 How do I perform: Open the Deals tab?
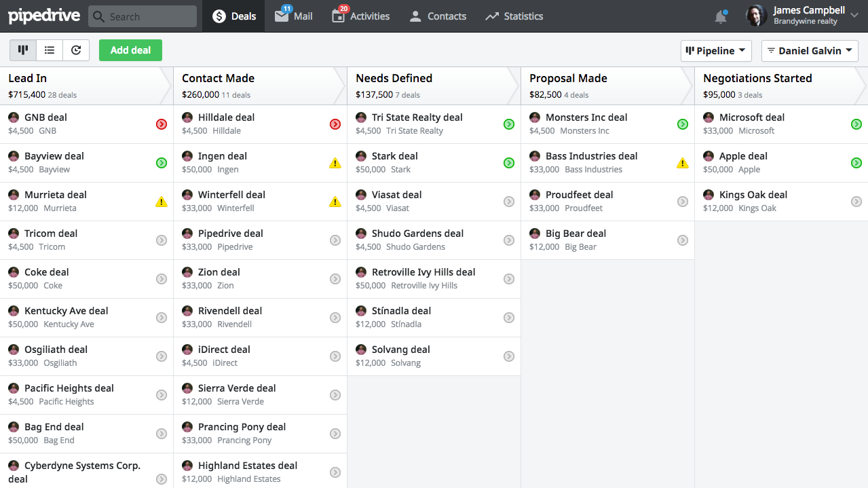coord(233,16)
